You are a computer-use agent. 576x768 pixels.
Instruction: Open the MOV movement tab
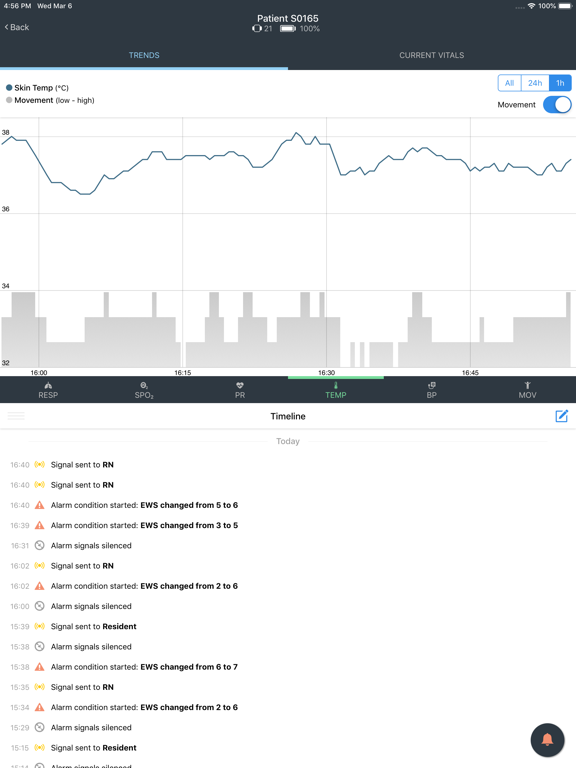pyautogui.click(x=528, y=390)
